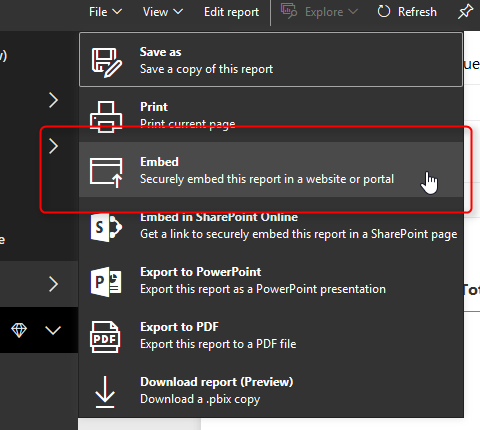The height and width of the screenshot is (430, 480).
Task: Open the View dropdown menu
Action: 163,12
